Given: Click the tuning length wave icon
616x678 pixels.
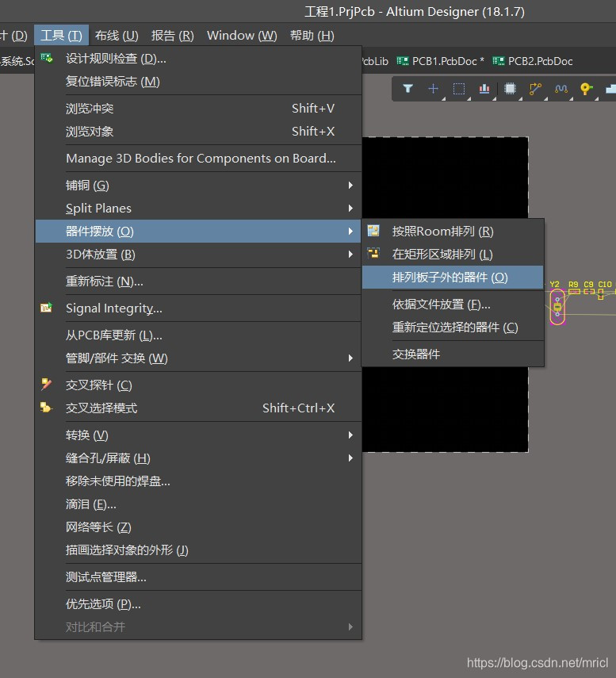Looking at the screenshot, I should point(561,89).
